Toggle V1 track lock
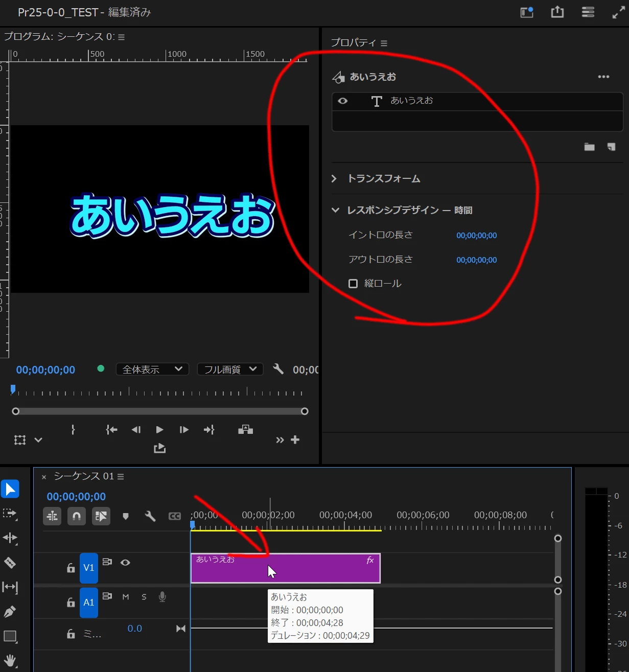The height and width of the screenshot is (672, 629). tap(71, 568)
